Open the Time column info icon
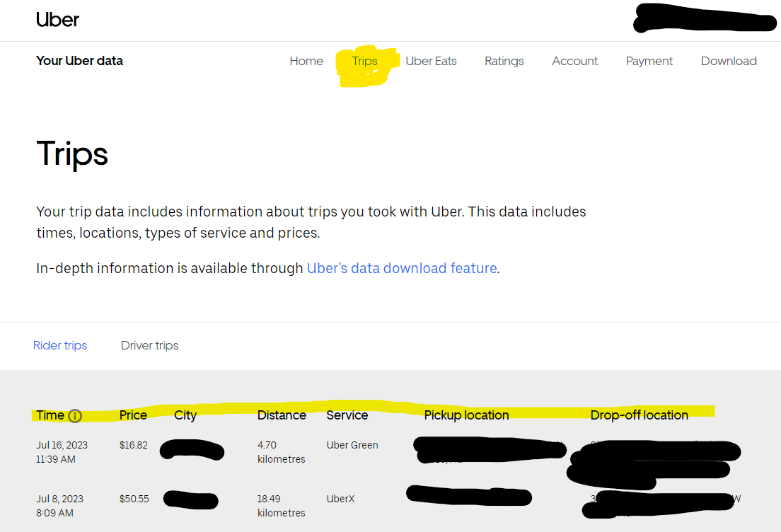The width and height of the screenshot is (781, 532). pyautogui.click(x=75, y=415)
